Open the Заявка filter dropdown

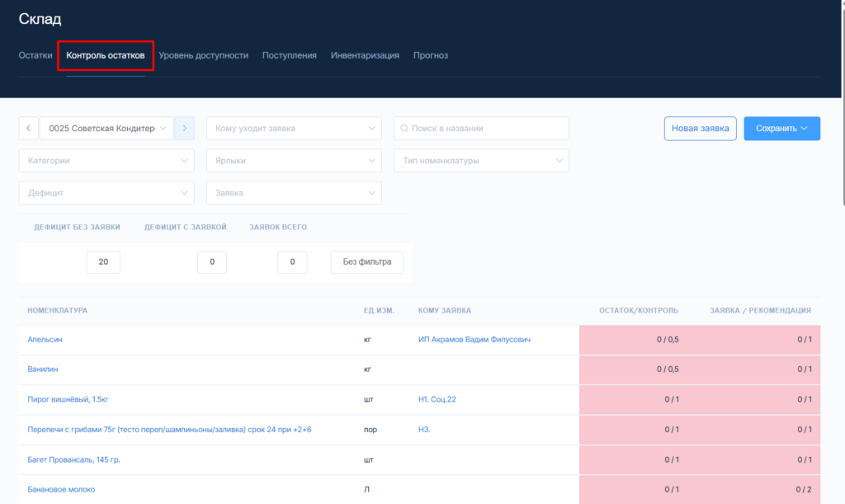pos(294,193)
